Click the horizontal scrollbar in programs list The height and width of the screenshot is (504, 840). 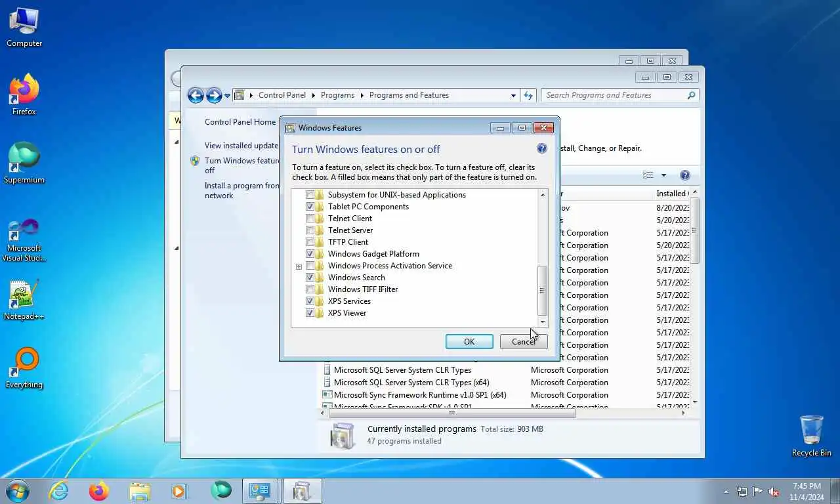click(451, 413)
